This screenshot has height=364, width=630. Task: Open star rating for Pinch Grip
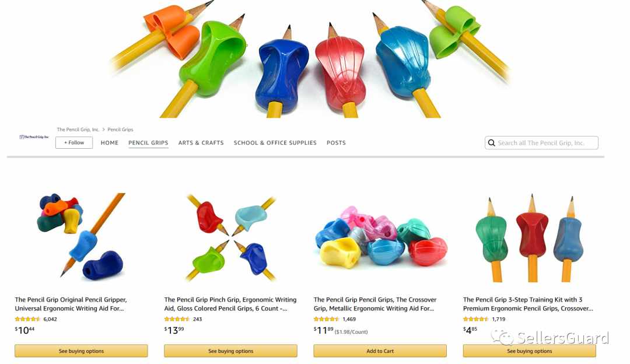click(x=177, y=319)
